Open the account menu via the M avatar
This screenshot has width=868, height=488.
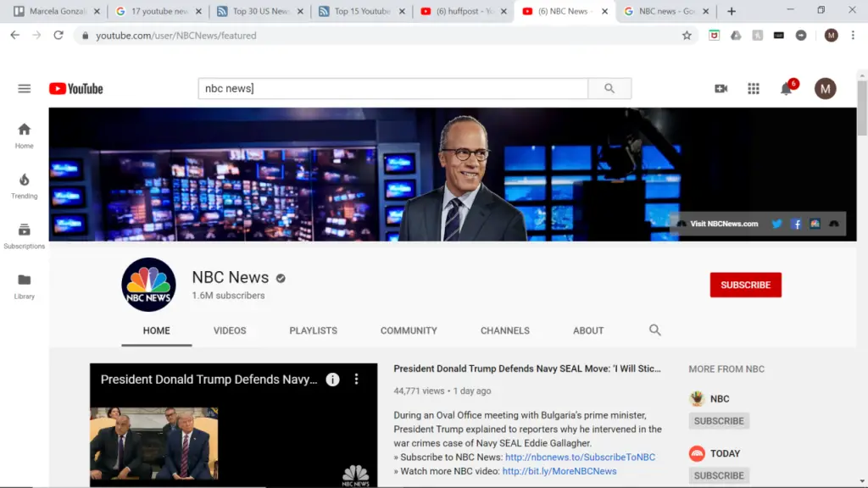pos(826,88)
